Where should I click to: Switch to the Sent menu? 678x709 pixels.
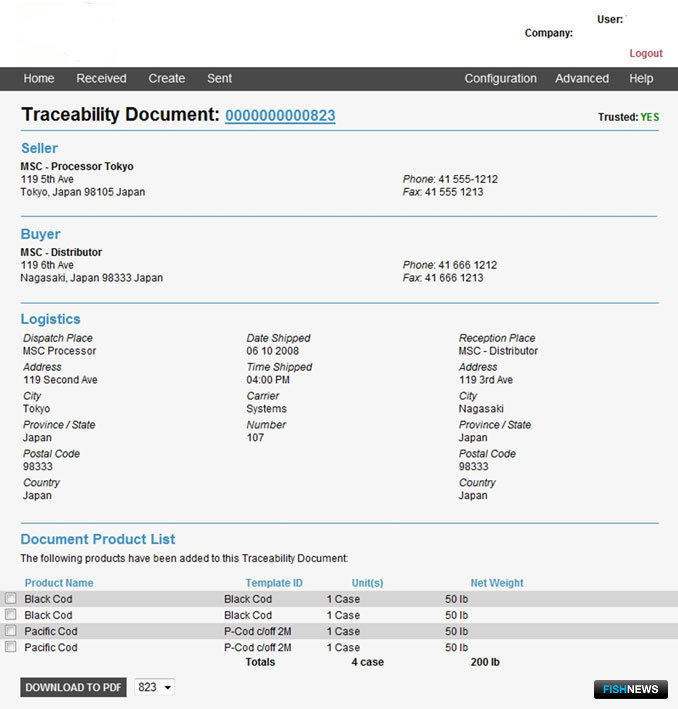(x=219, y=79)
